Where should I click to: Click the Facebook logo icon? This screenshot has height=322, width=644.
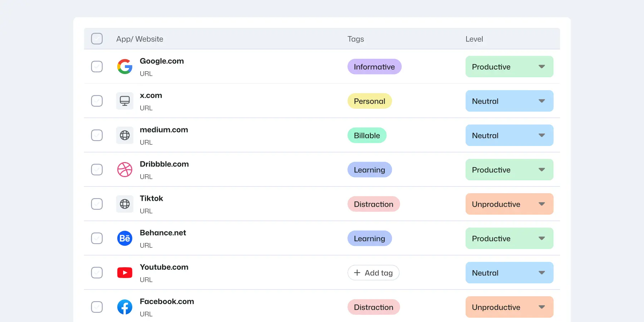click(x=125, y=307)
